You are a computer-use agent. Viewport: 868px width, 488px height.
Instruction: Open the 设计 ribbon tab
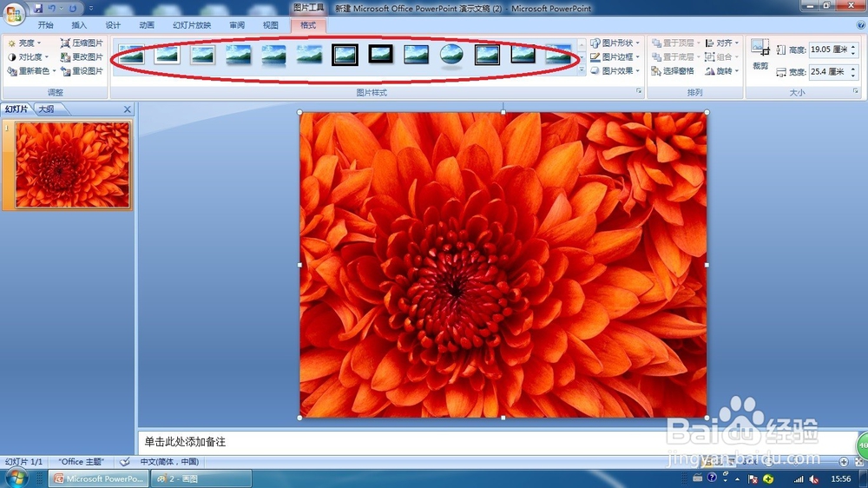(x=113, y=25)
